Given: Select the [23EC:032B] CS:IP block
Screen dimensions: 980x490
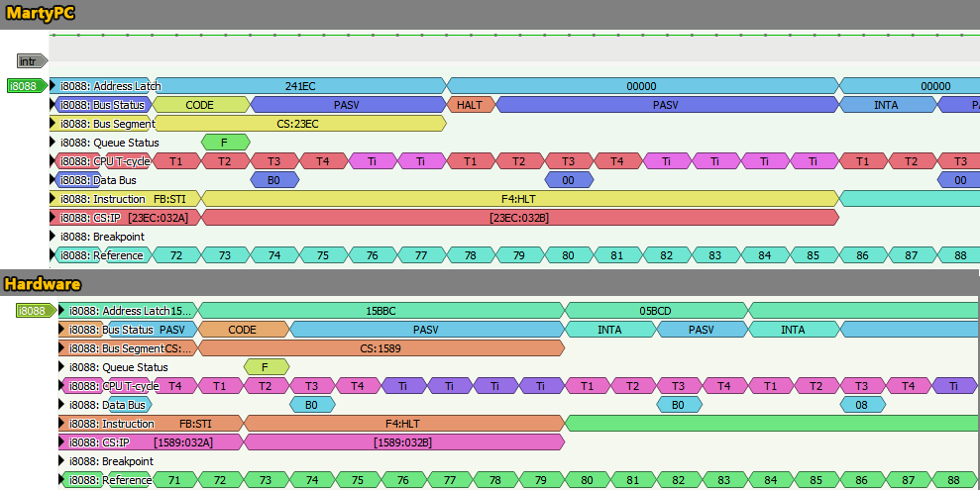Looking at the screenshot, I should pos(519,217).
